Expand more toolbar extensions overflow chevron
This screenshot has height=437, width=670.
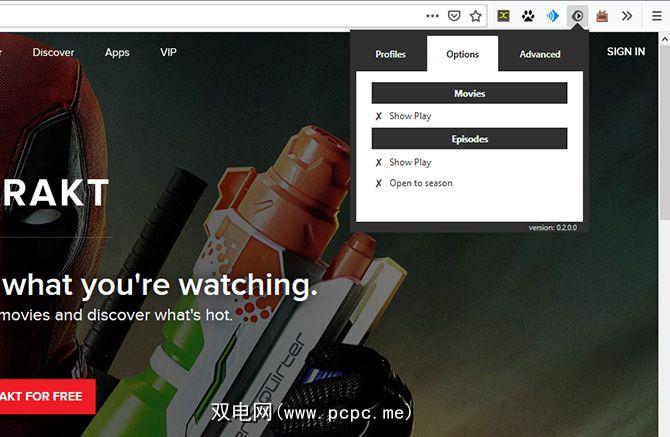click(x=627, y=16)
